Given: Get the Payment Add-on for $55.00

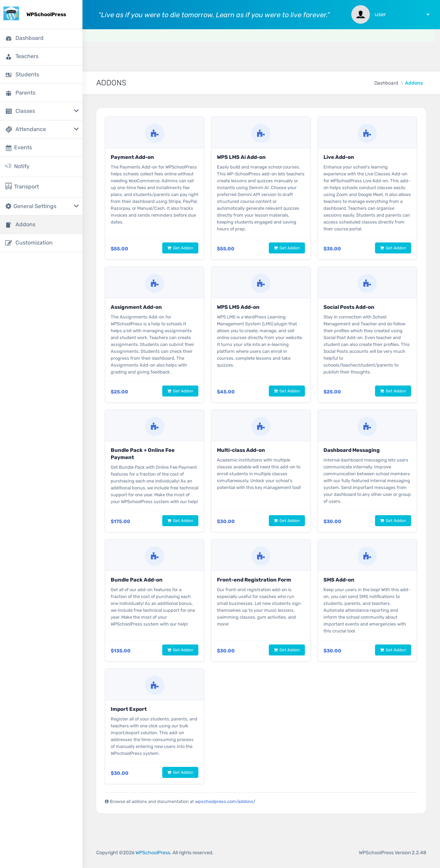Looking at the screenshot, I should (x=180, y=248).
